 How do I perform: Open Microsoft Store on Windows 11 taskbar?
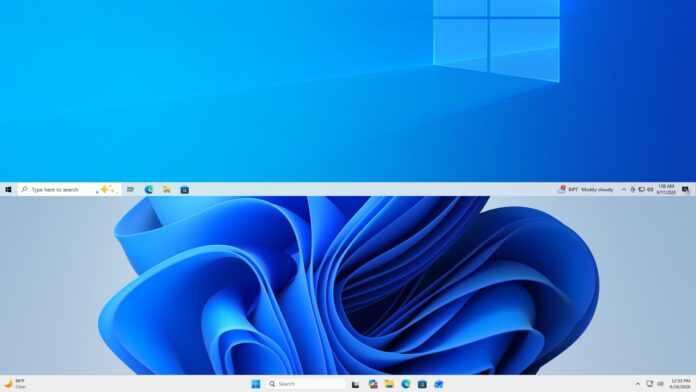coord(422,384)
